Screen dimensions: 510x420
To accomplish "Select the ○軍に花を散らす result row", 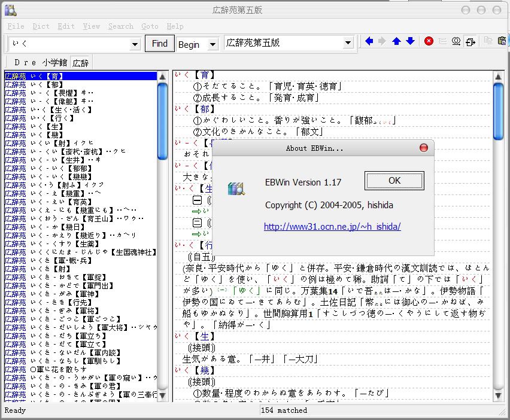I will (81, 369).
